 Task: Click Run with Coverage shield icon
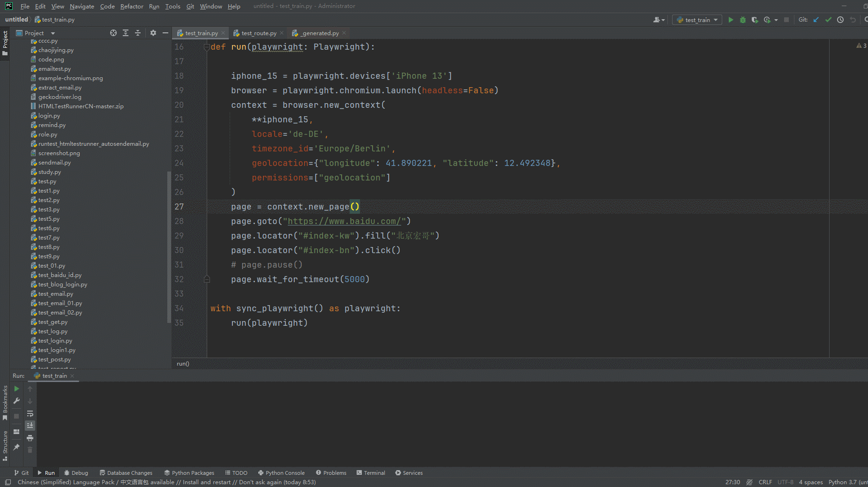(755, 20)
